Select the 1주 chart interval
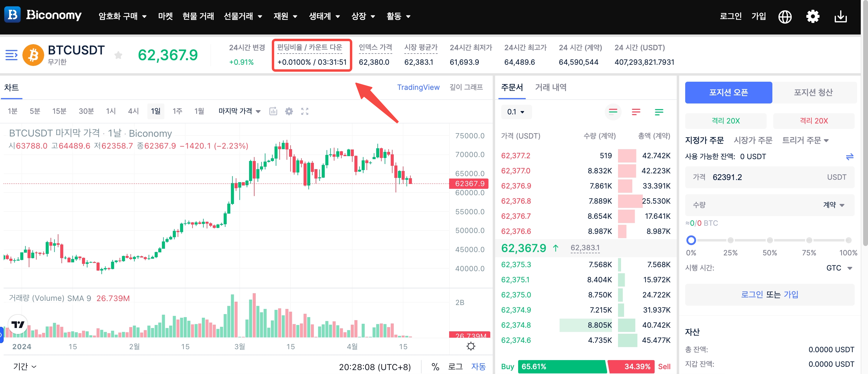The height and width of the screenshot is (374, 868). 177,111
